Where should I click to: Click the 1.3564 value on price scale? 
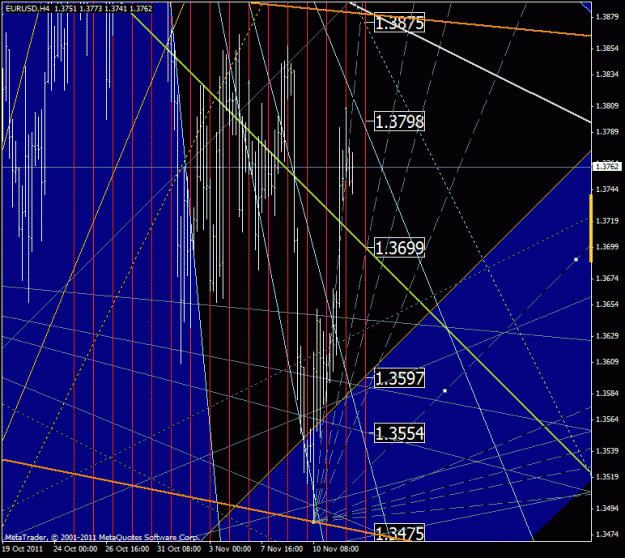click(607, 419)
